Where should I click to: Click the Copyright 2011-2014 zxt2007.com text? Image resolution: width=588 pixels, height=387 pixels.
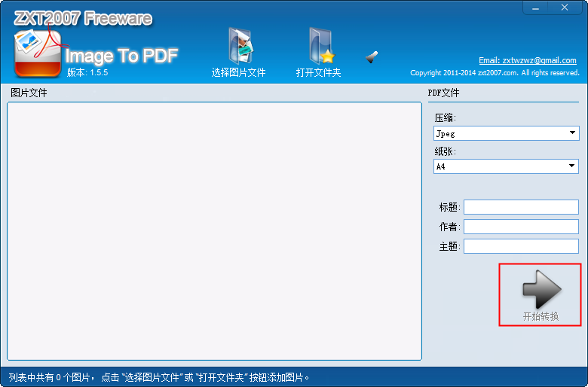click(x=495, y=73)
